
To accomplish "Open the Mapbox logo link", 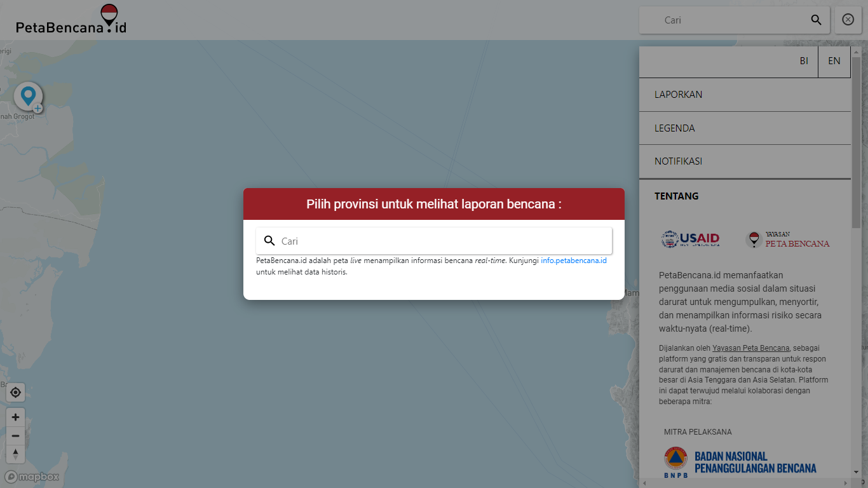I will click(32, 477).
